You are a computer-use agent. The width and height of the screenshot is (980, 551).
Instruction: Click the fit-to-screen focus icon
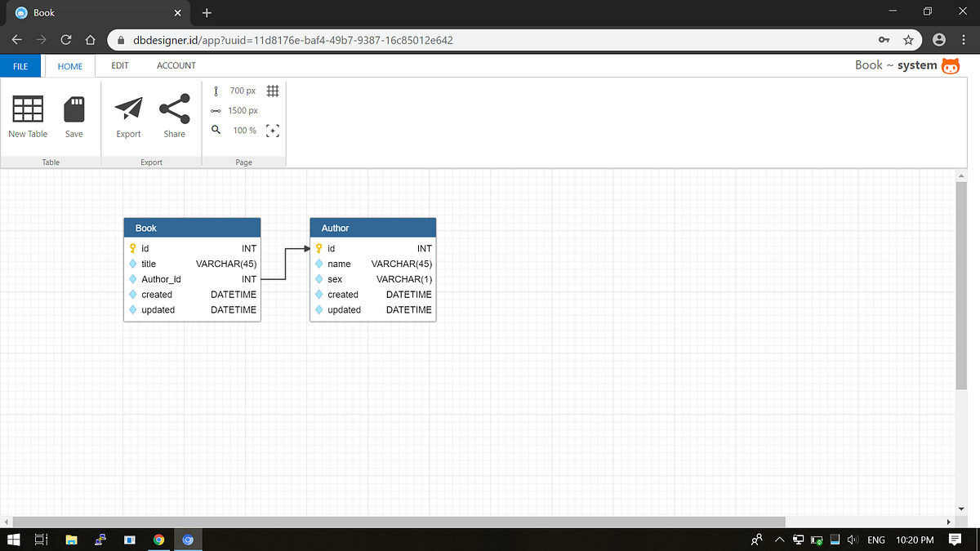pyautogui.click(x=273, y=131)
